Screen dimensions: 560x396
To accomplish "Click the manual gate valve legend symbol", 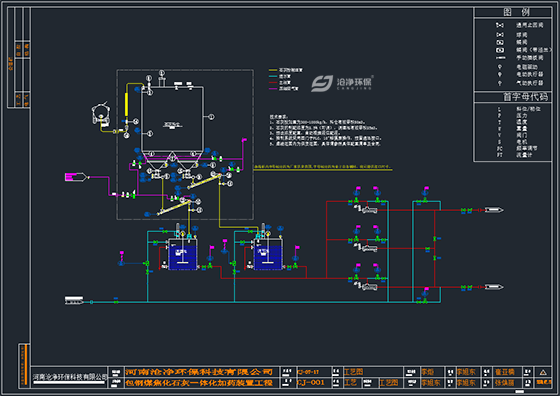I will (x=500, y=57).
